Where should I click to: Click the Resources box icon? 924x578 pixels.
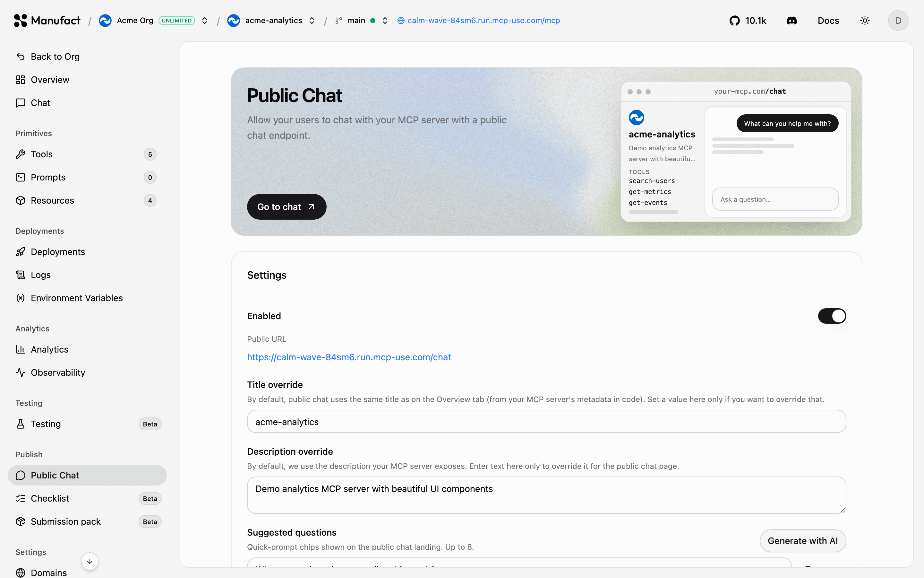[x=21, y=200]
